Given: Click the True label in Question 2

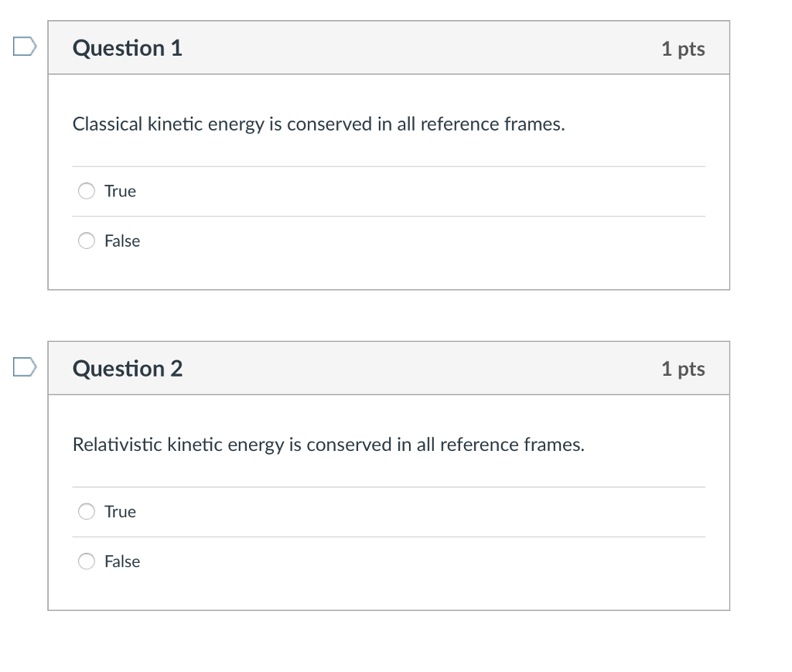Looking at the screenshot, I should click(121, 511).
